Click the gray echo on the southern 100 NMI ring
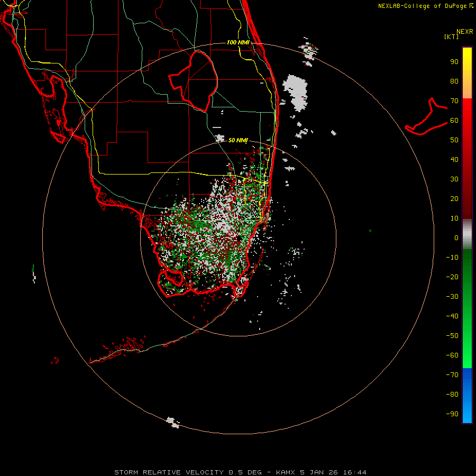The height and width of the screenshot is (476, 476). (173, 422)
